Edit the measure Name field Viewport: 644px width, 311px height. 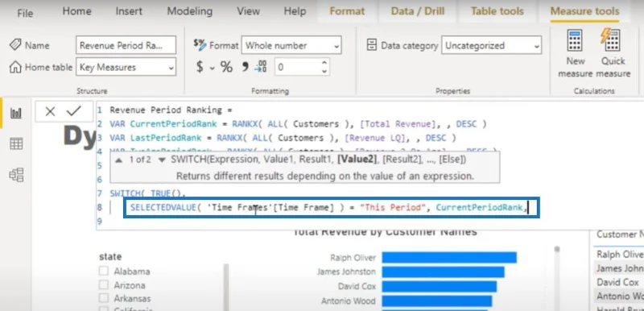(126, 45)
